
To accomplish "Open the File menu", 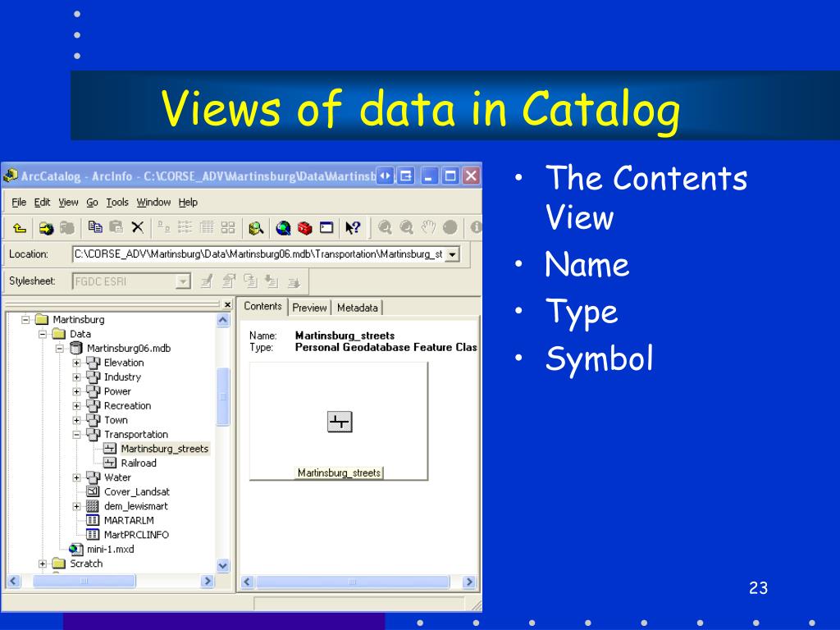I will 19,202.
